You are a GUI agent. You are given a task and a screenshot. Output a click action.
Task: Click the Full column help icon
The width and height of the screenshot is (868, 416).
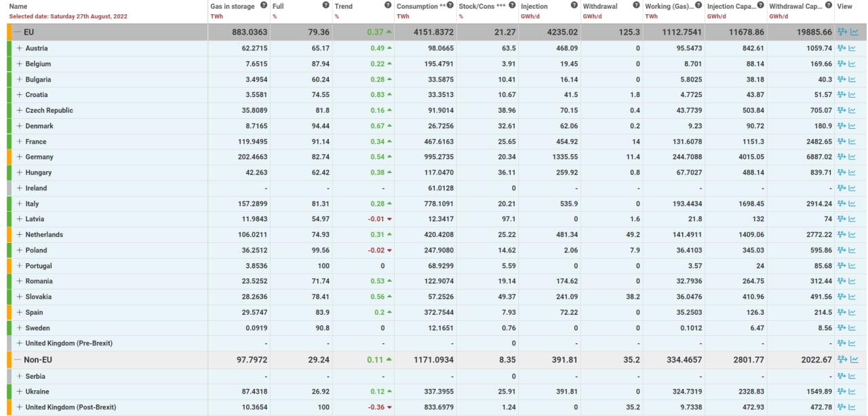(x=326, y=5)
